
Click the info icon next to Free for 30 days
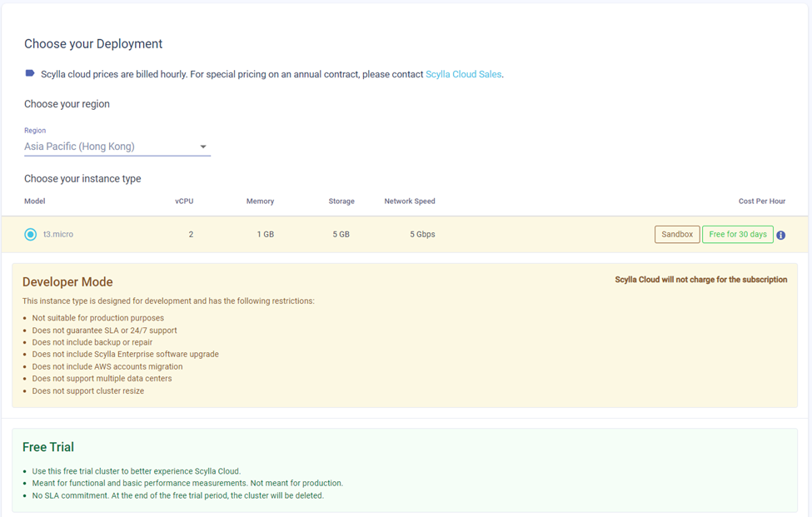781,235
